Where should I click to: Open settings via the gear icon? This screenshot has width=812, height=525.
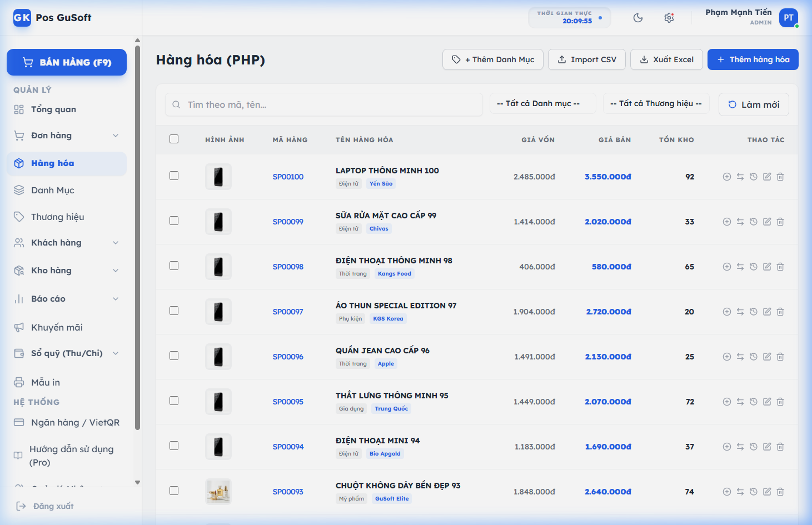click(x=669, y=18)
